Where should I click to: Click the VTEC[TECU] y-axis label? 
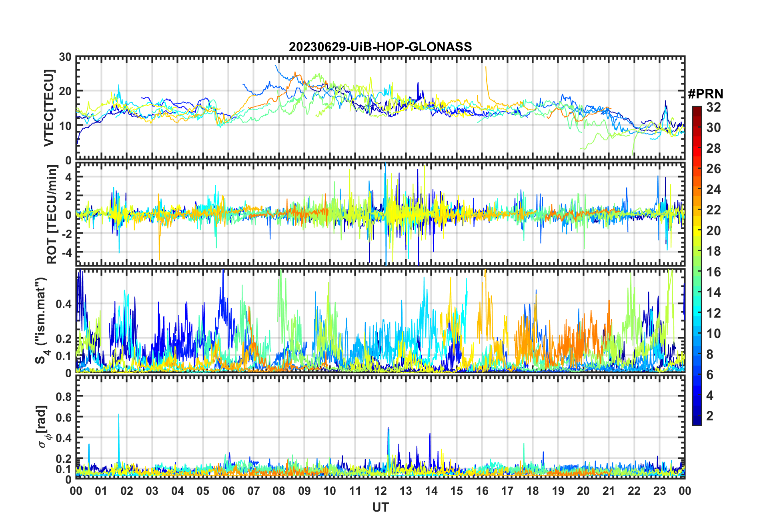point(49,108)
